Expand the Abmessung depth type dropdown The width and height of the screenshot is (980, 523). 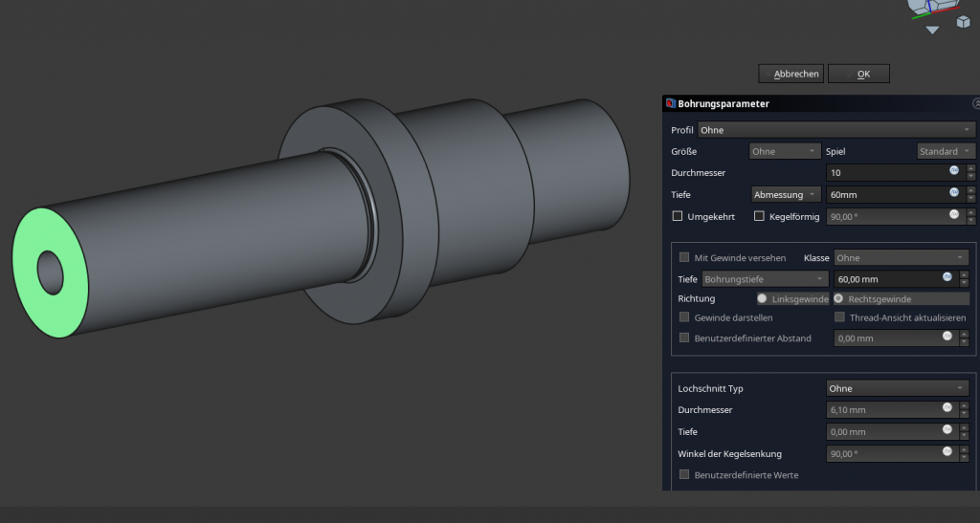click(786, 194)
